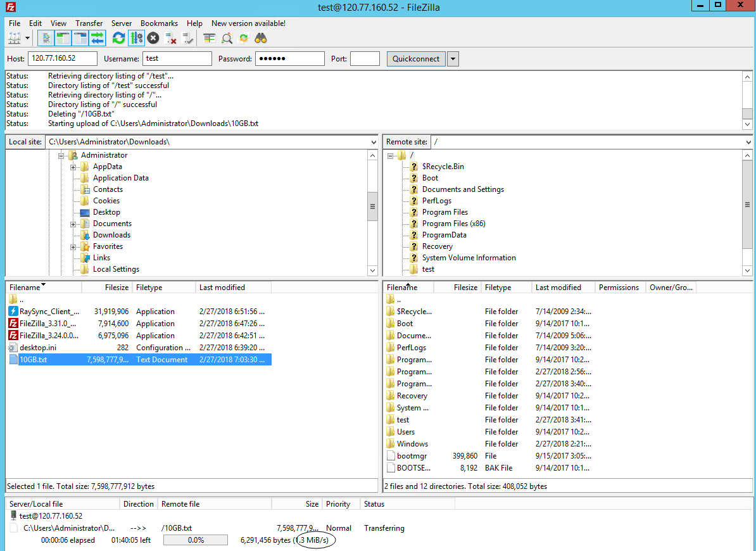The width and height of the screenshot is (756, 551).
Task: Toggle directory comparison
Action: [227, 38]
